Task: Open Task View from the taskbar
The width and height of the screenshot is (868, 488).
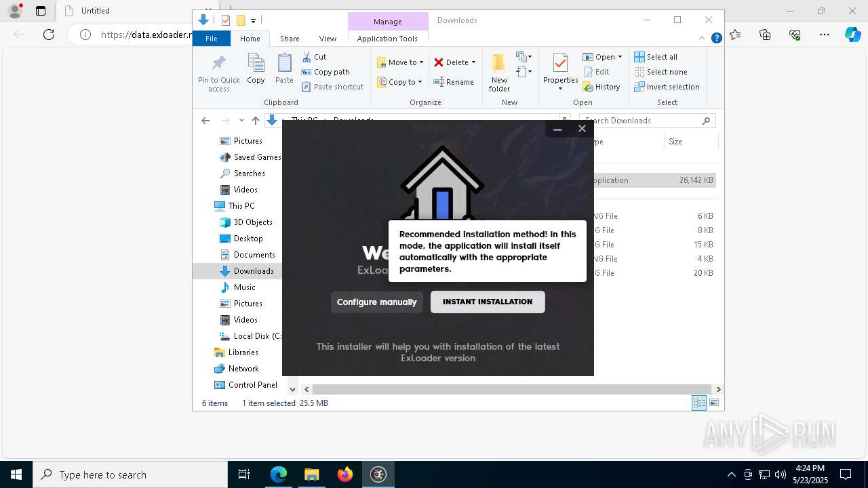Action: coord(244,474)
